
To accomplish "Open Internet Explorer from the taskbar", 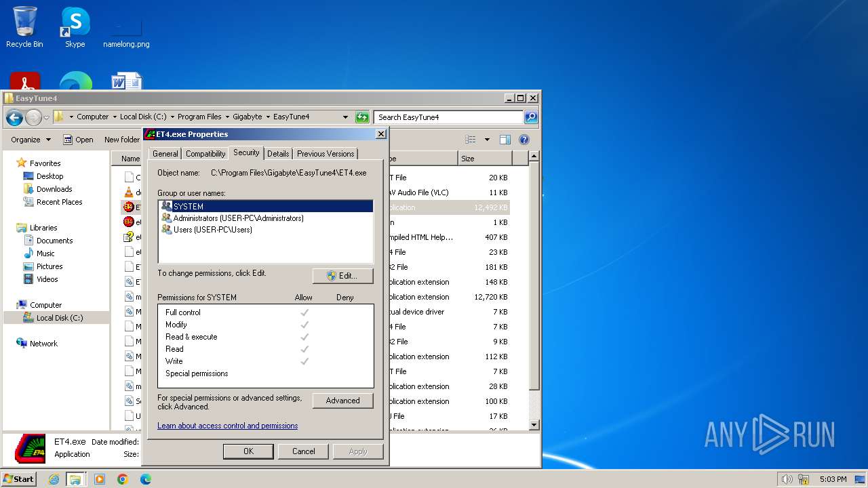I will coord(54,479).
